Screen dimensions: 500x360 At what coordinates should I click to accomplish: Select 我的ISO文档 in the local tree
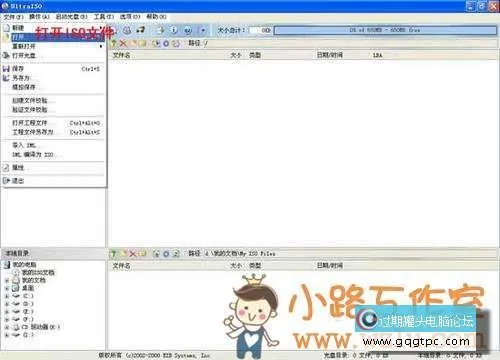[38, 273]
